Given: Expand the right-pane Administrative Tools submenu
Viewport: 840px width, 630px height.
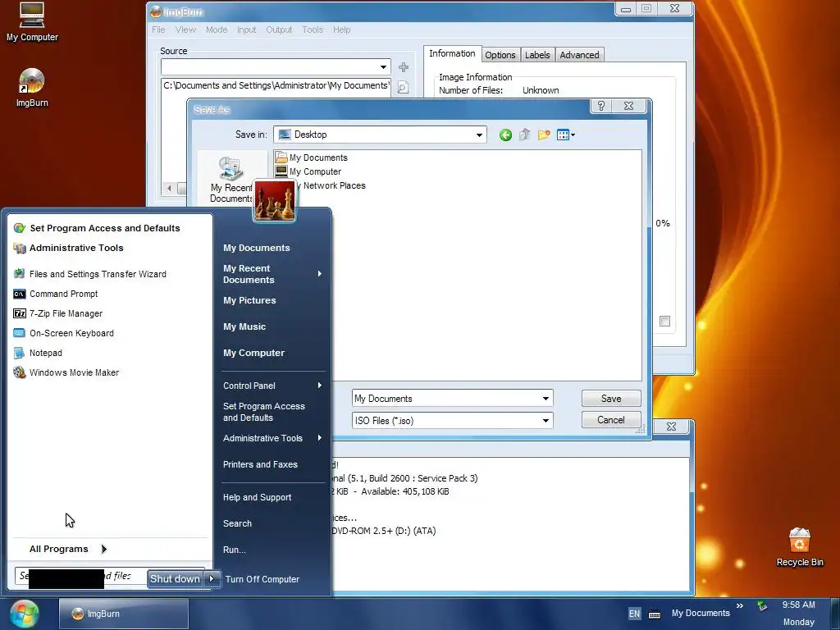Looking at the screenshot, I should 320,438.
